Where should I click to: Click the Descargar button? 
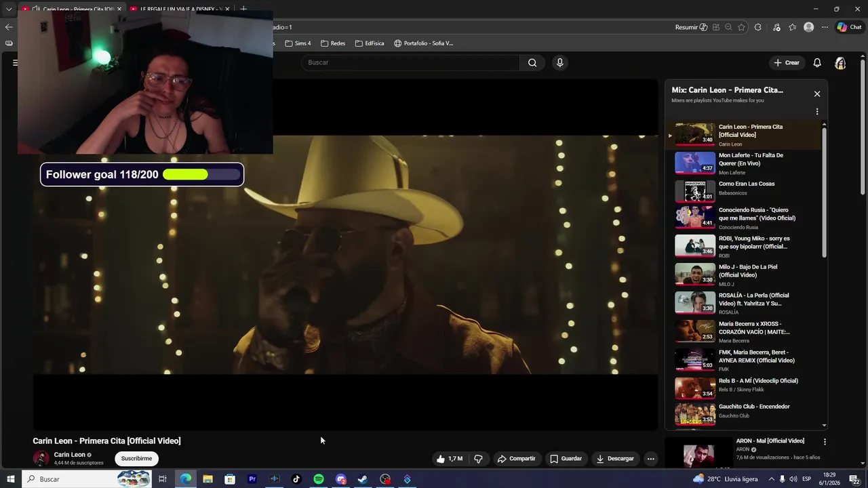tap(614, 459)
